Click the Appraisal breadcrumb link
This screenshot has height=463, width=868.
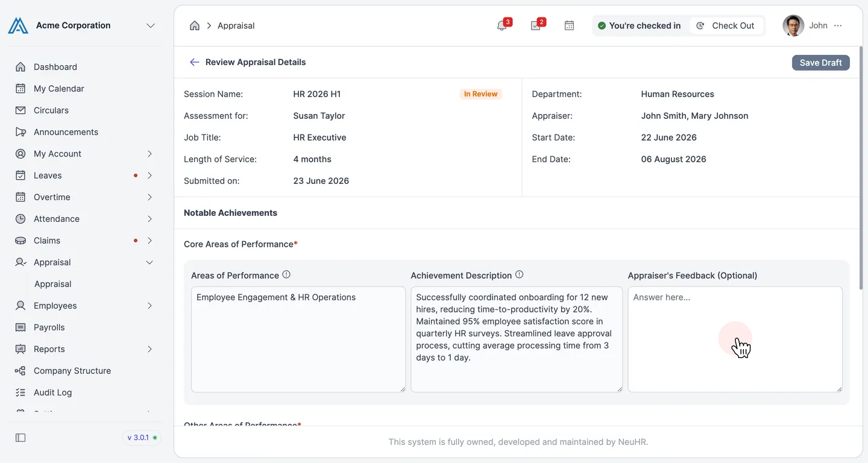coord(236,25)
